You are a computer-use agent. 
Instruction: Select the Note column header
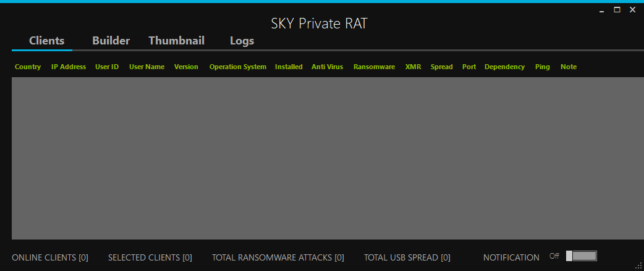tap(568, 67)
